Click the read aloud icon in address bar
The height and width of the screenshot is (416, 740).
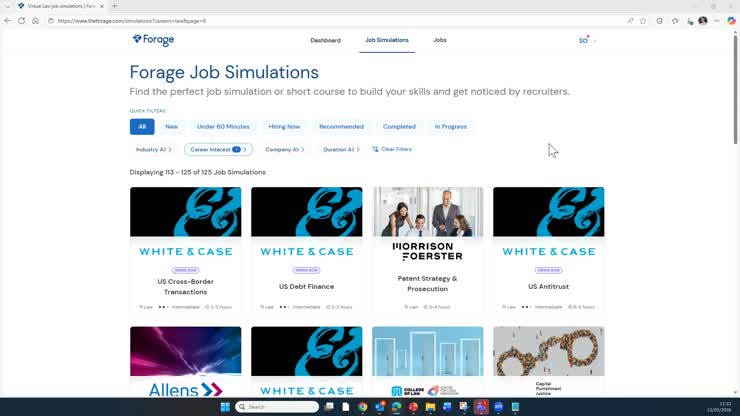coord(630,21)
